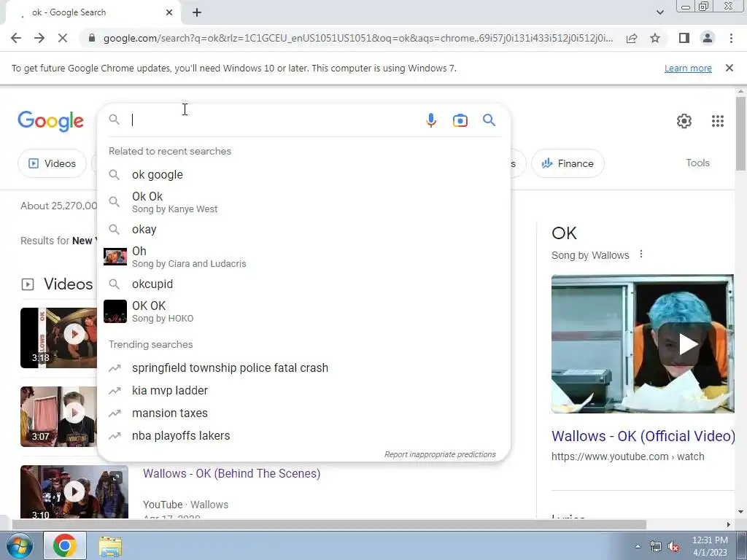View site security lock information
The image size is (747, 560).
pyautogui.click(x=92, y=38)
